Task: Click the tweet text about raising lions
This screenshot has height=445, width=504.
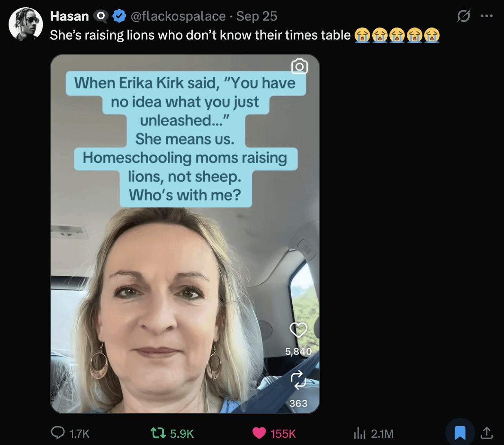Action: pos(200,35)
